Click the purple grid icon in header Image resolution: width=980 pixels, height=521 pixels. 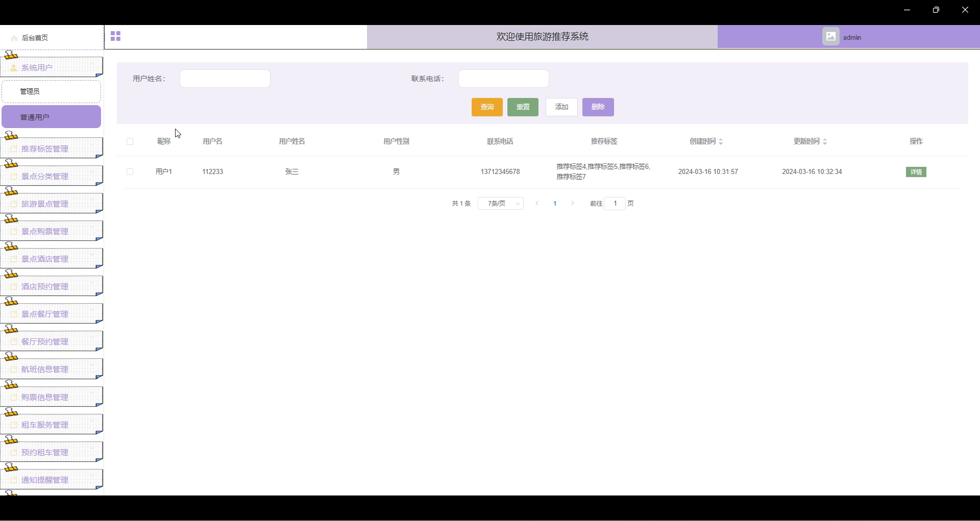click(x=116, y=36)
